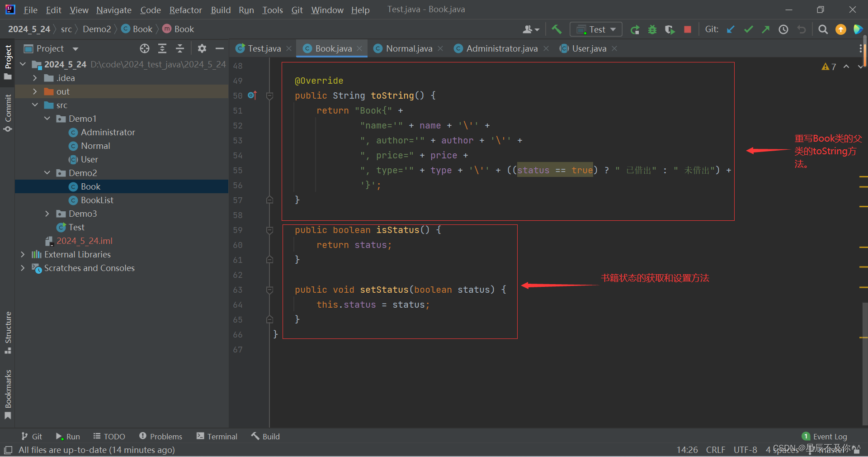Viewport: 868px width, 457px height.
Task: Open the Project panel settings gear
Action: point(202,48)
